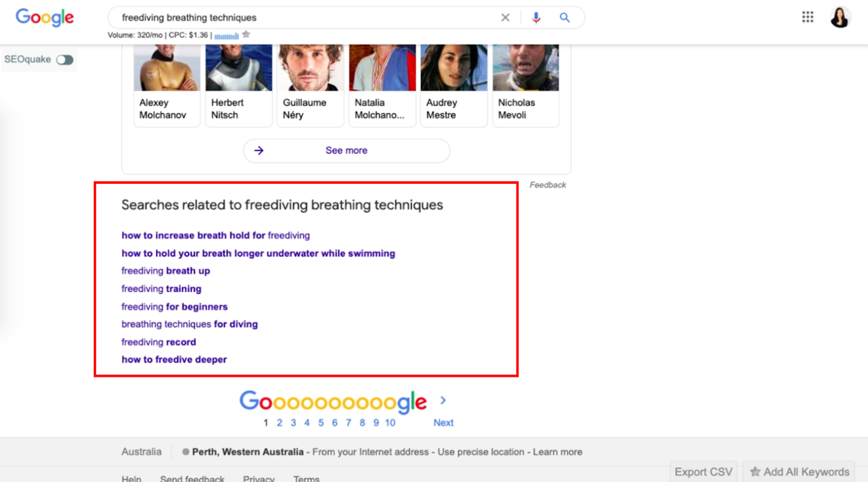Open the Privacy footer link

pos(259,478)
